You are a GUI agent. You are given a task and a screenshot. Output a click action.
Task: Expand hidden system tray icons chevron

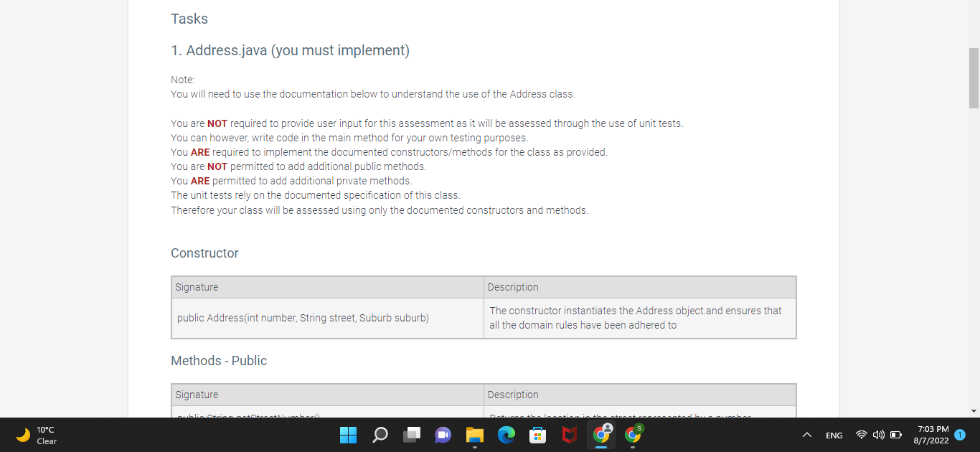click(806, 435)
